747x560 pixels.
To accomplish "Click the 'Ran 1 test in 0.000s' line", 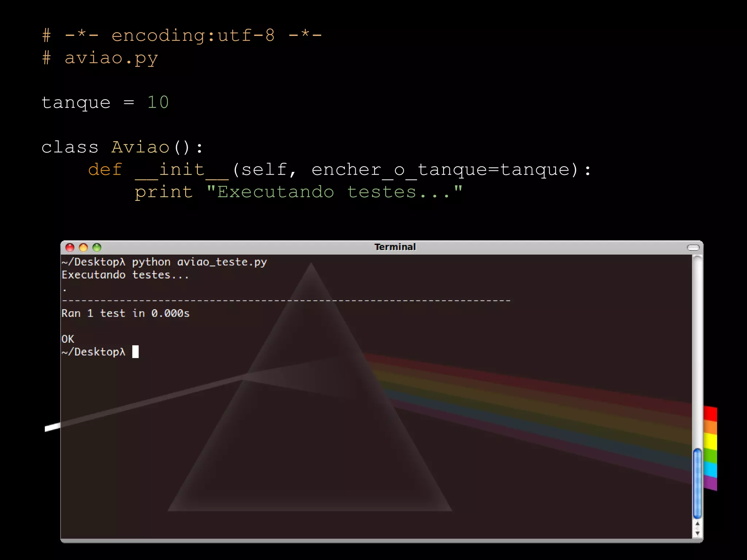I will click(125, 313).
